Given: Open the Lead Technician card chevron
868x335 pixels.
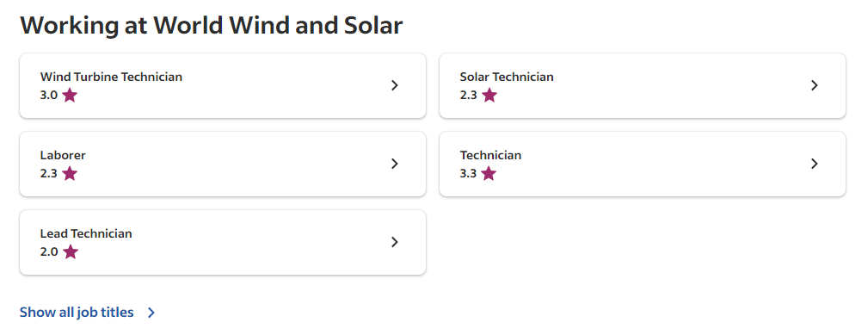Looking at the screenshot, I should coord(395,242).
